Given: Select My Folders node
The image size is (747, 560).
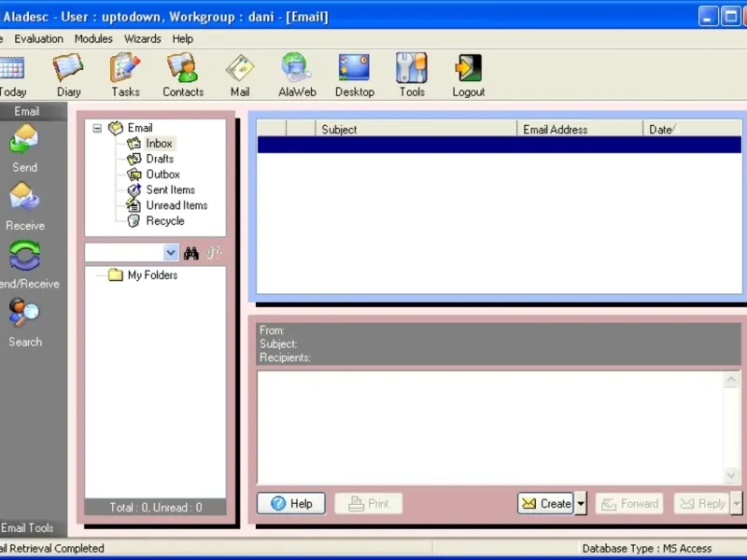Looking at the screenshot, I should click(x=152, y=275).
